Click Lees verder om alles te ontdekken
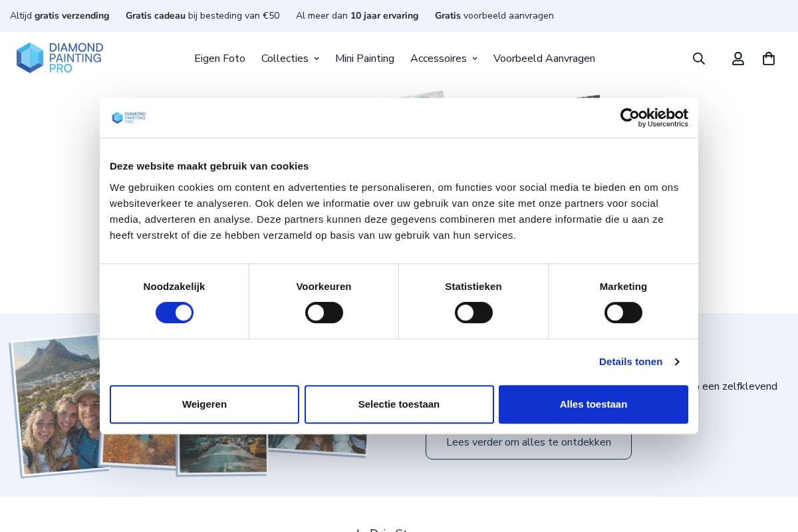Viewport: 798px width, 532px height. click(528, 442)
